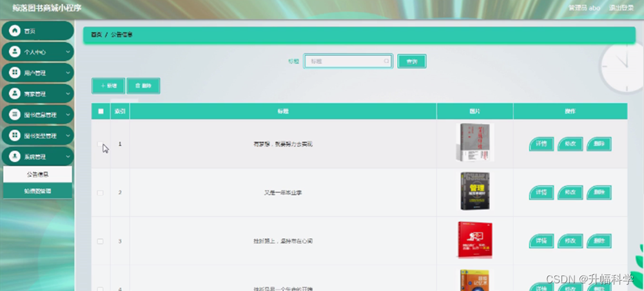Click the 新增 add button
This screenshot has height=291, width=644.
(x=108, y=86)
